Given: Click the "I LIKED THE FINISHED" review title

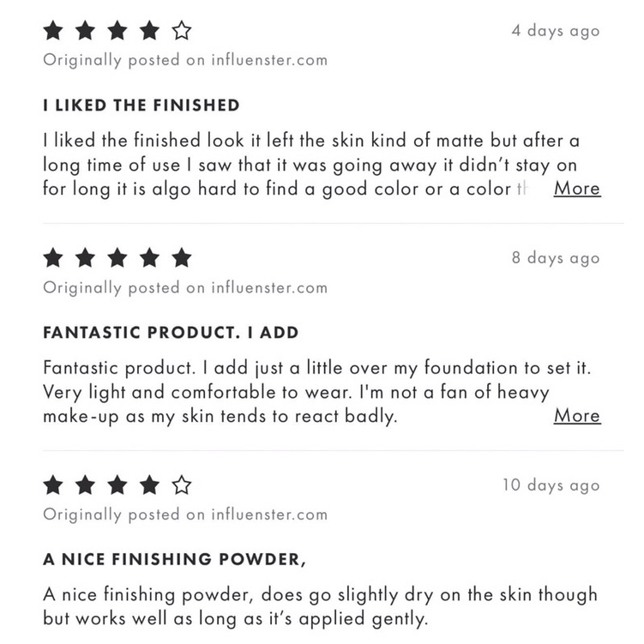Looking at the screenshot, I should 141,105.
